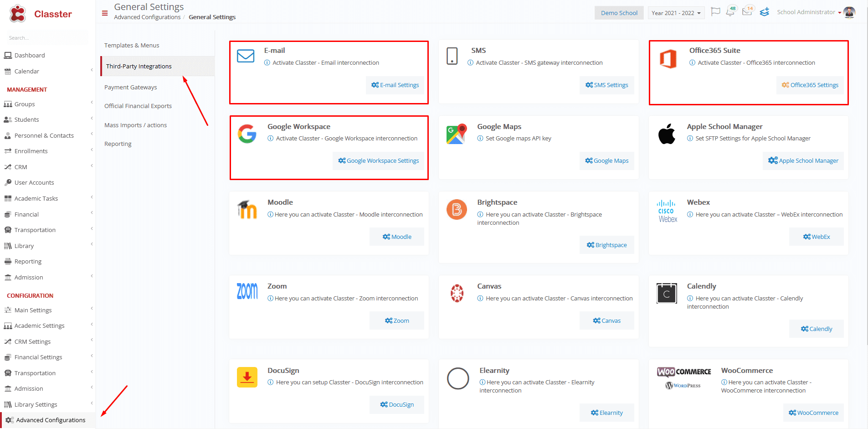Screen dimensions: 868x429
Task: Open the School Administrator user dropdown
Action: (809, 12)
